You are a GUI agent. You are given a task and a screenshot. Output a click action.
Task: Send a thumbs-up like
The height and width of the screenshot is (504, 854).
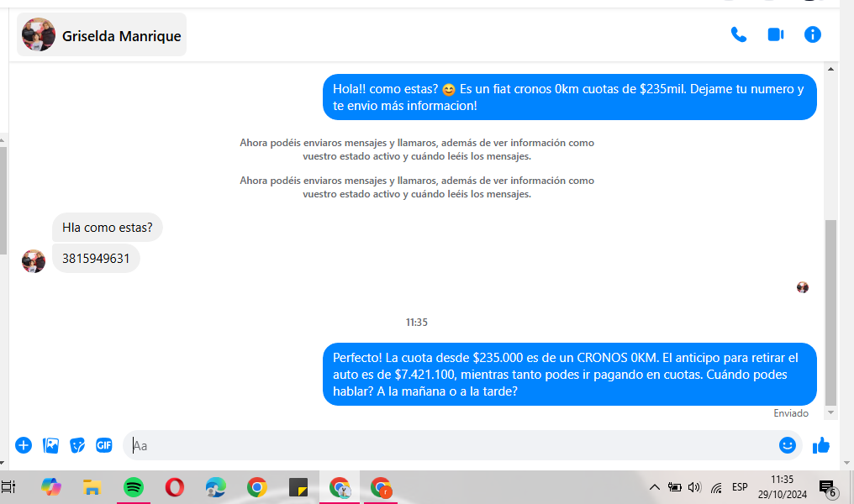820,446
